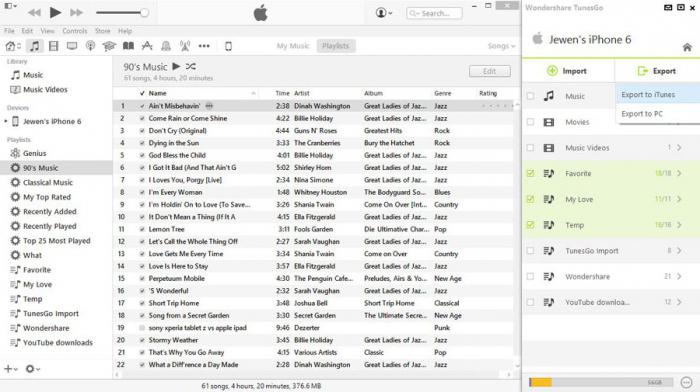This screenshot has height=392, width=700.
Task: Go to TunesGo home screen
Action: [x=687, y=47]
